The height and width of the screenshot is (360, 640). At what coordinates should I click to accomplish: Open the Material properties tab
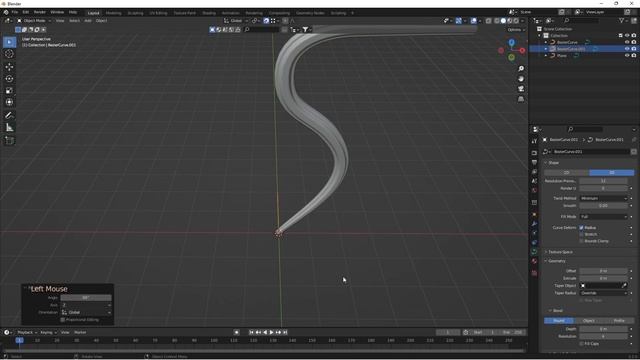[534, 261]
